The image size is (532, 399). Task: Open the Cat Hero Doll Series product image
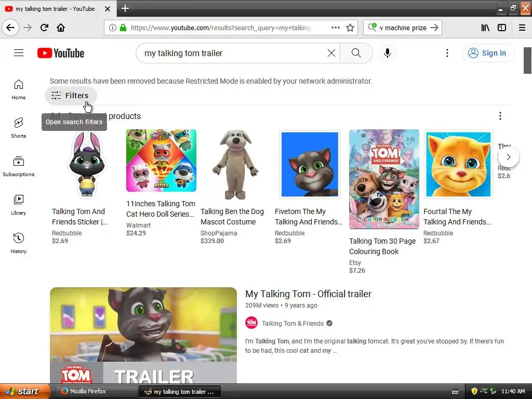161,161
